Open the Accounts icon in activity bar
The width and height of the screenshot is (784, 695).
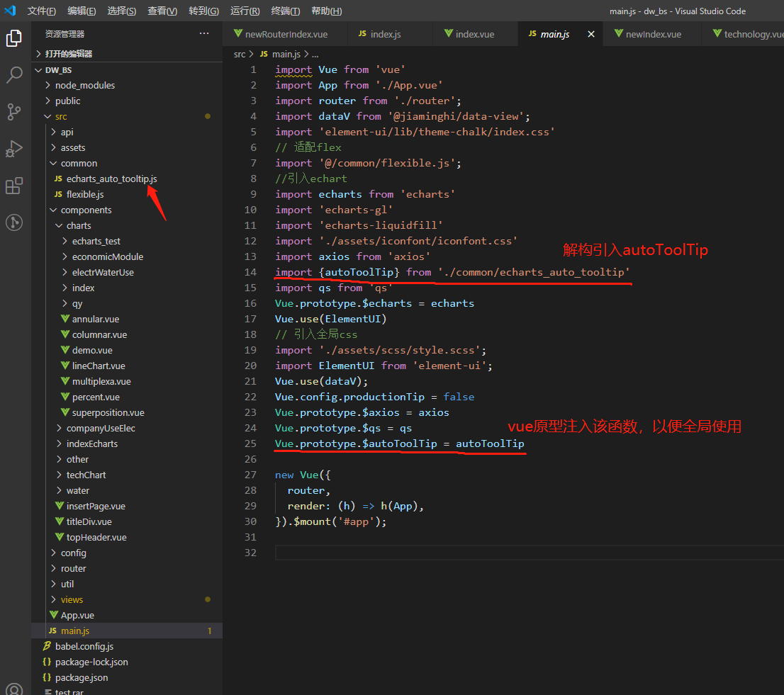[14, 689]
